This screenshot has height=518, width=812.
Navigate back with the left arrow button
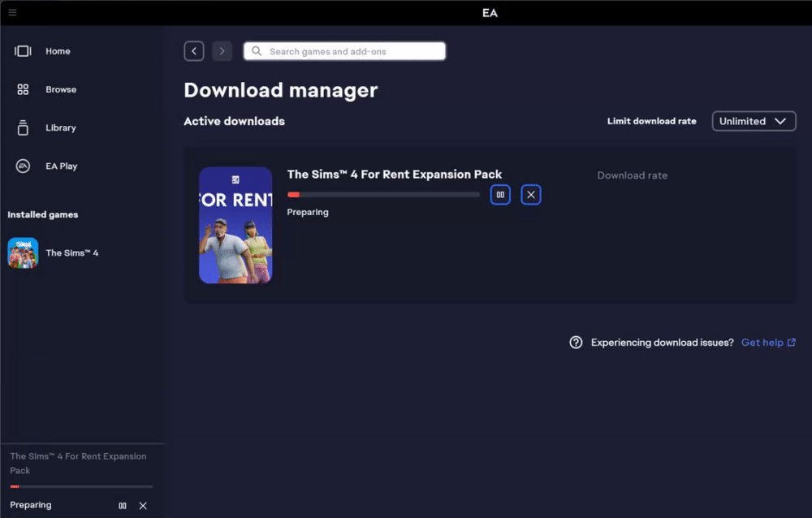[194, 51]
